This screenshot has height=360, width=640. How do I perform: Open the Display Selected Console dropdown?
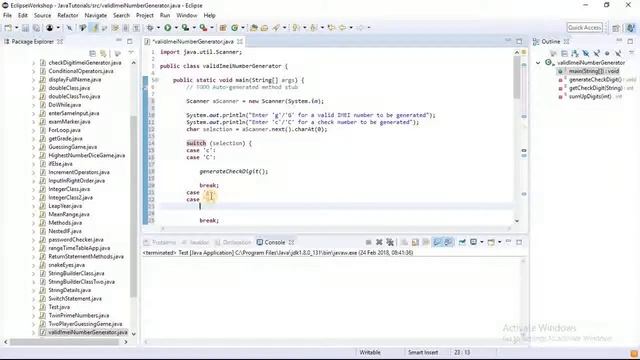(x=482, y=242)
